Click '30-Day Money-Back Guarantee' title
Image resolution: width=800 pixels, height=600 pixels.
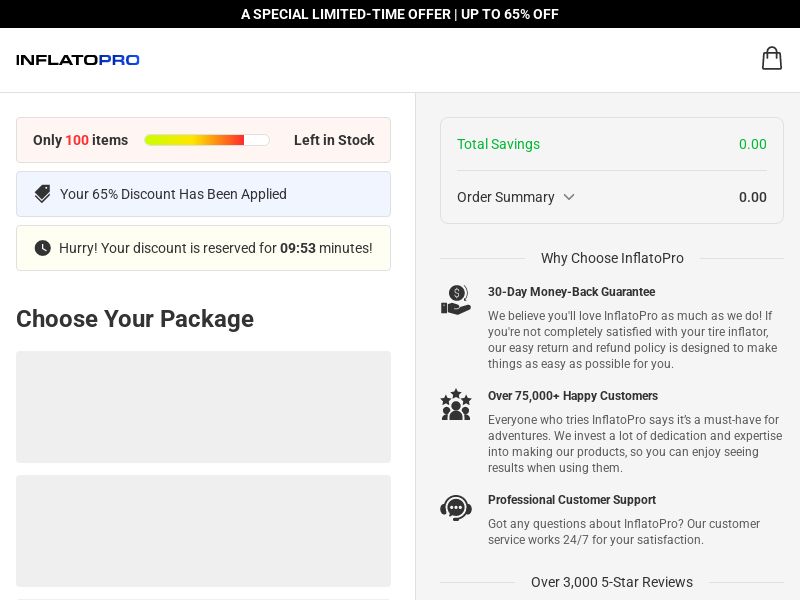pos(571,292)
